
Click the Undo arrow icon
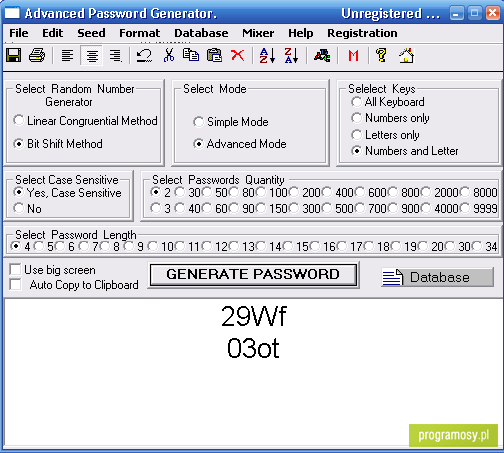[x=144, y=55]
